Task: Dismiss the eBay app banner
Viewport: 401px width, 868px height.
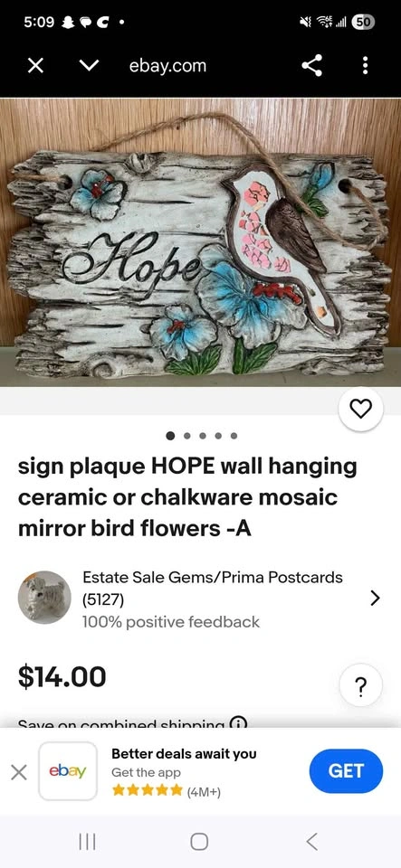Action: (19, 771)
